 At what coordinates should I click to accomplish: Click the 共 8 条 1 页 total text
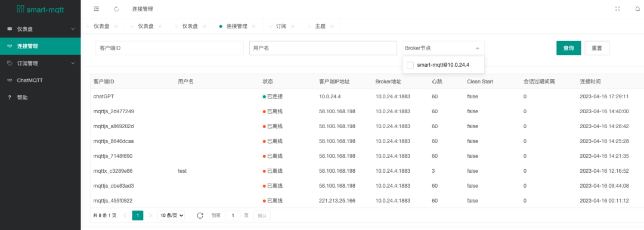click(x=105, y=215)
